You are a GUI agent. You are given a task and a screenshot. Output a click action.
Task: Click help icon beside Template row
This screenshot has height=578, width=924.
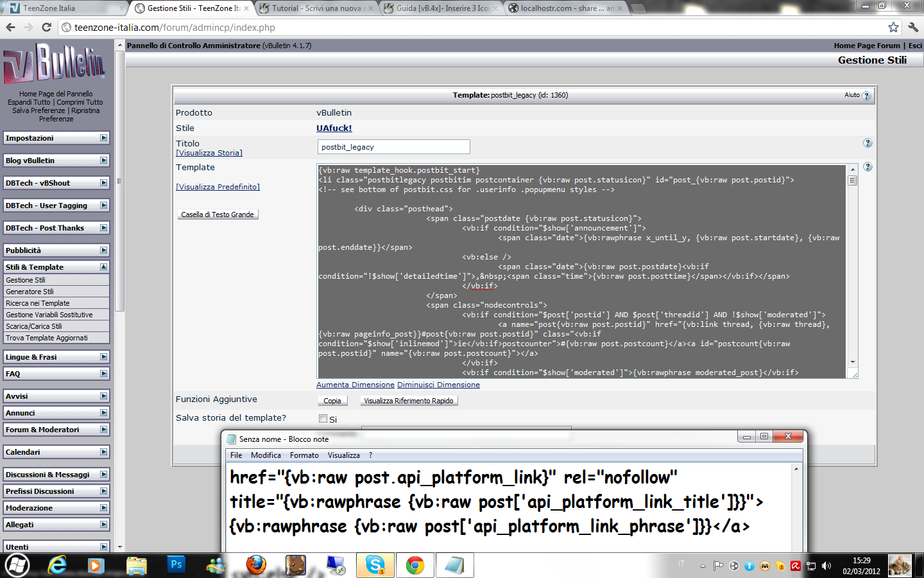pos(868,167)
